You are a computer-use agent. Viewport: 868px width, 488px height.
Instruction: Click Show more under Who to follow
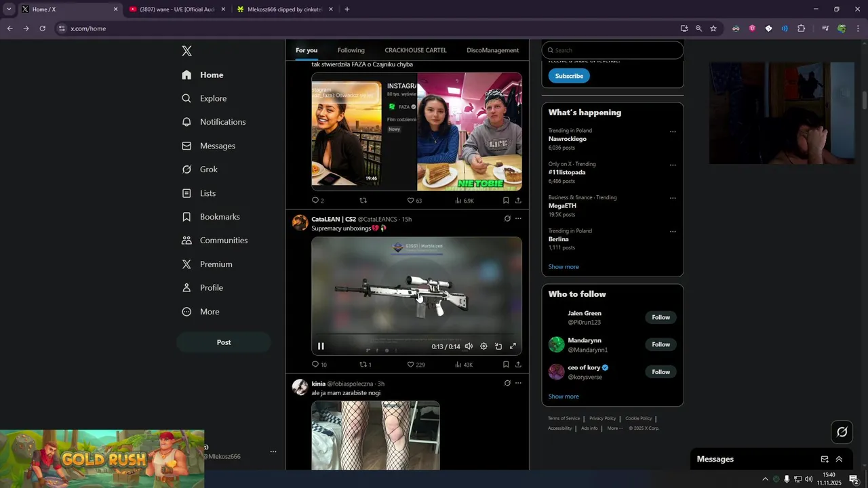tap(564, 396)
